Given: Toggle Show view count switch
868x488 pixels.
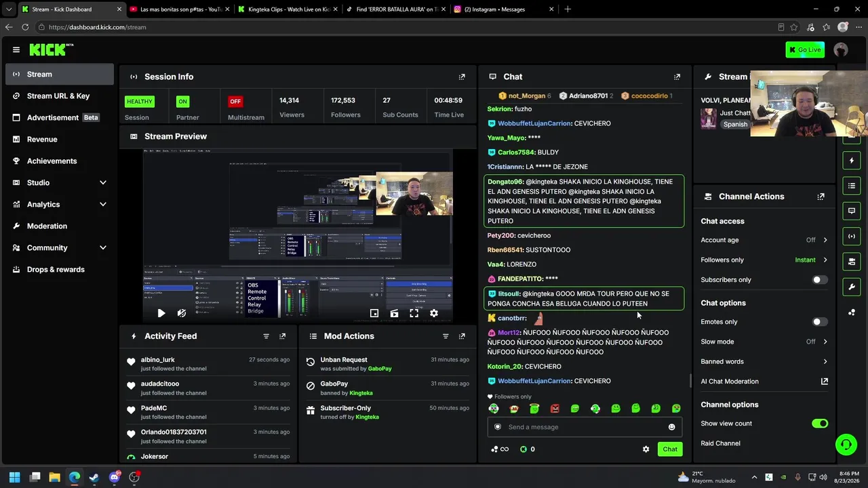Looking at the screenshot, I should [820, 424].
